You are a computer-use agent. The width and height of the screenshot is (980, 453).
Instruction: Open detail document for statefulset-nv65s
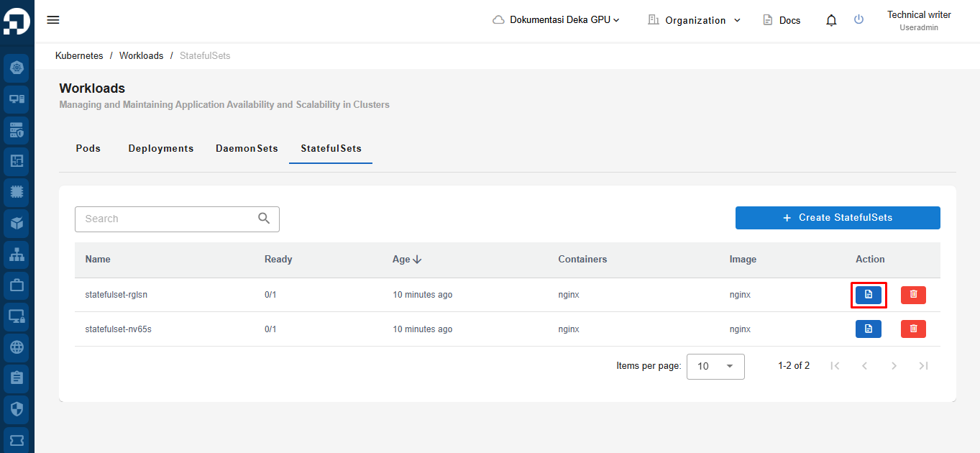(868, 329)
